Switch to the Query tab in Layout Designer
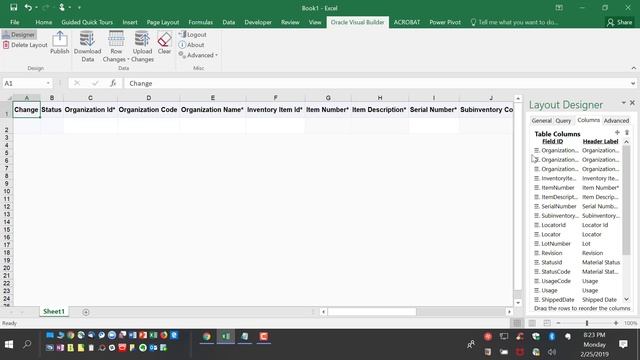 pos(563,121)
